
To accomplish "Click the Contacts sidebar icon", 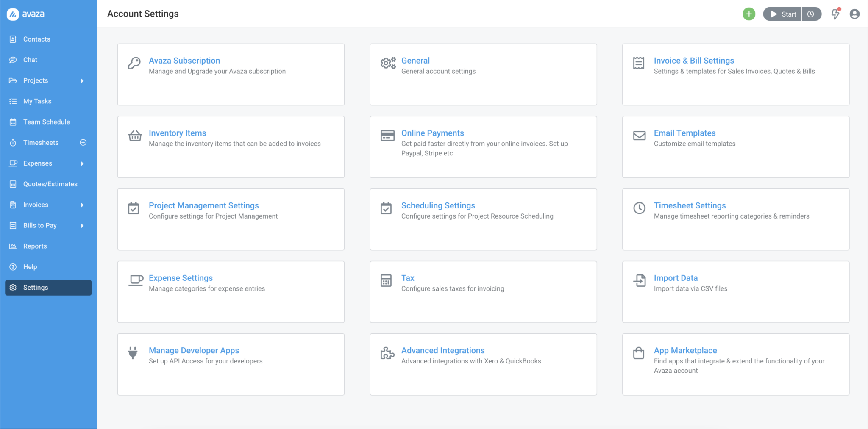I will click(13, 39).
